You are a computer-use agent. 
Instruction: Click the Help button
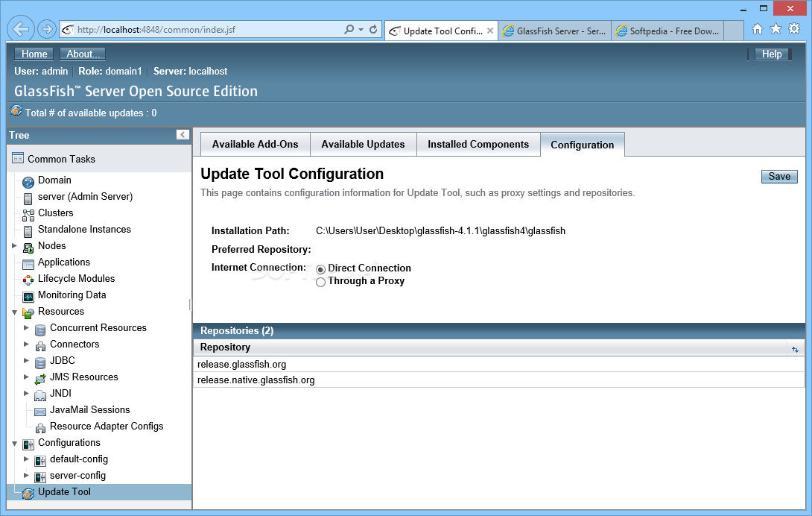point(772,54)
